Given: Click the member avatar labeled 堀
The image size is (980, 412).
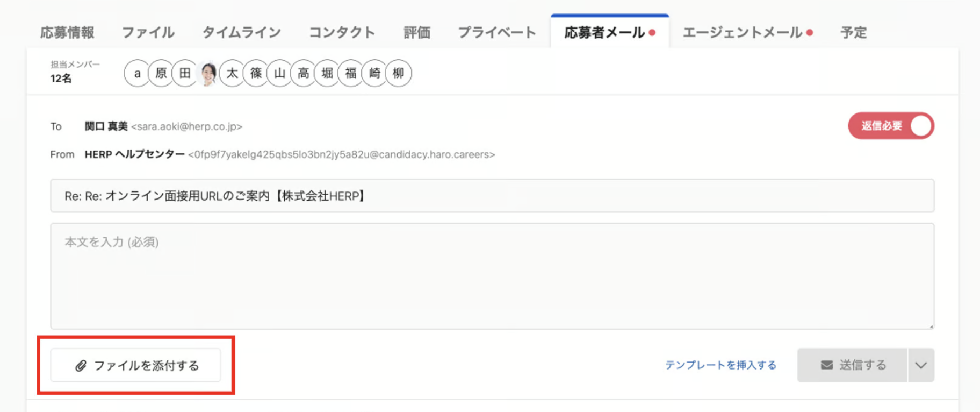Looking at the screenshot, I should click(327, 73).
